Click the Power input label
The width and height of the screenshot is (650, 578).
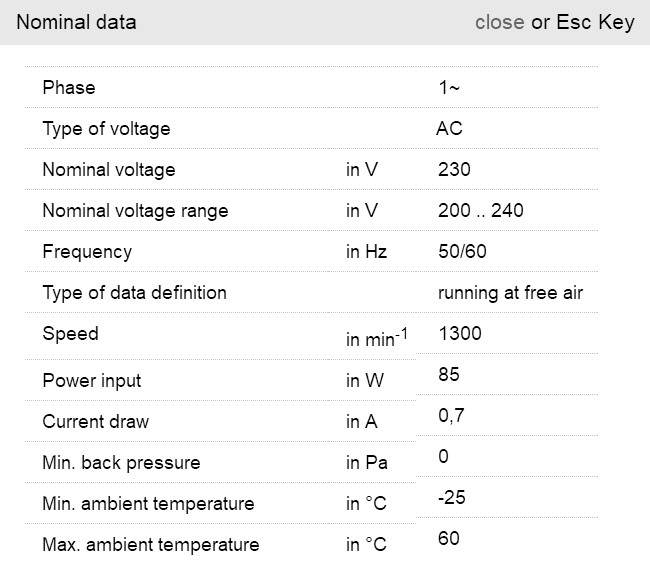92,381
